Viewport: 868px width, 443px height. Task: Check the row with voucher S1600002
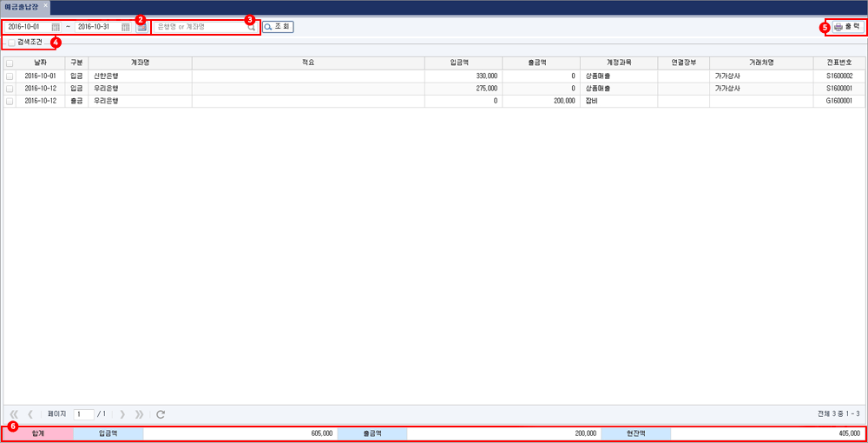coord(10,76)
